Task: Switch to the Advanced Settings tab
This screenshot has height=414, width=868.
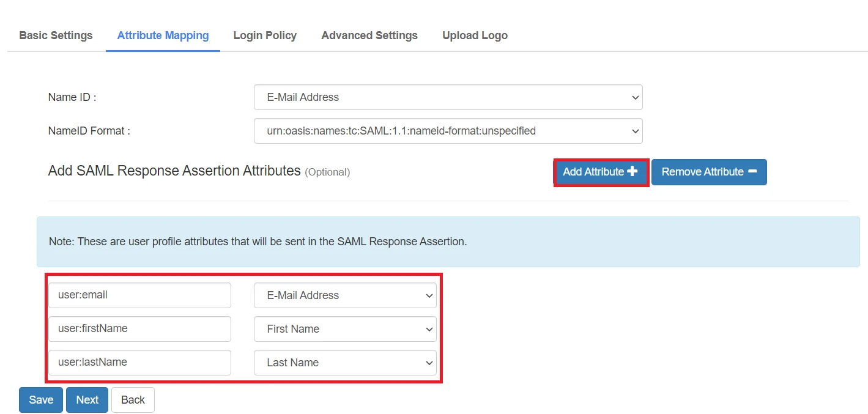Action: pyautogui.click(x=369, y=35)
